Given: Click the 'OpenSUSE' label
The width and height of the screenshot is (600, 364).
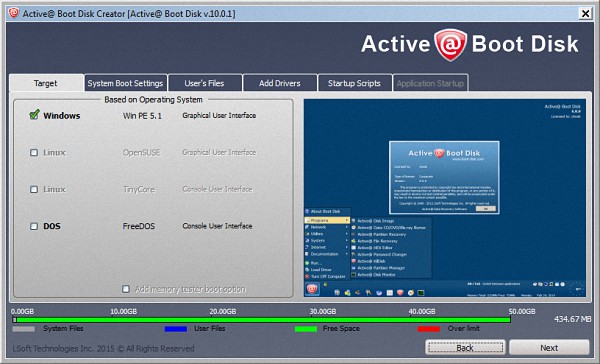Looking at the screenshot, I should [141, 152].
